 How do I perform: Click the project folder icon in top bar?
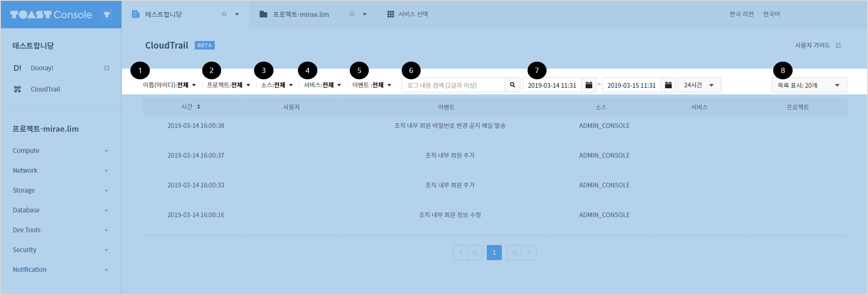pos(263,14)
